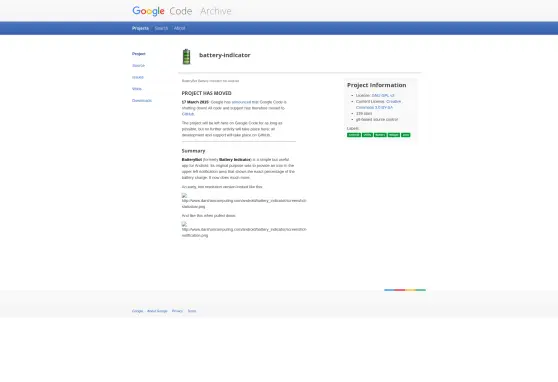
Task: Click 'git-based source control' list entry
Action: point(377,120)
